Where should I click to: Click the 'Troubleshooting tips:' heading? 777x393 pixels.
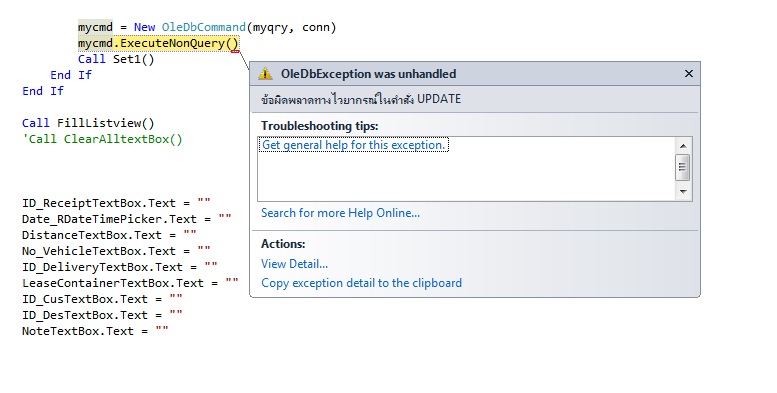[x=320, y=126]
